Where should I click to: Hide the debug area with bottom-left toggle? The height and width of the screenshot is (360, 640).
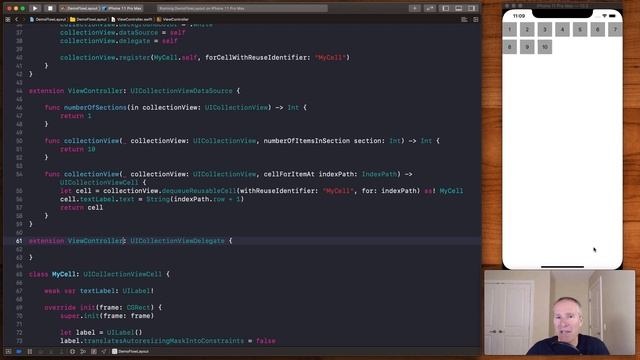tap(8, 351)
